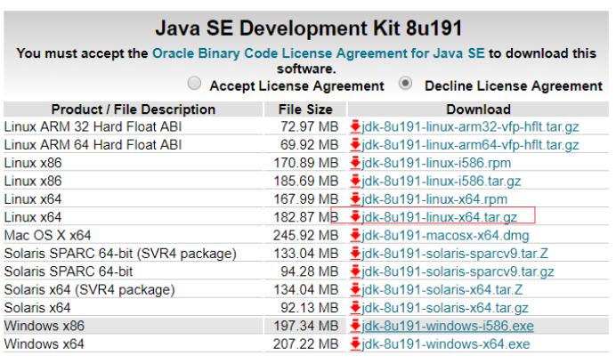The image size is (616, 364).
Task: Click the 167.99 MB file size cell
Action: click(306, 199)
